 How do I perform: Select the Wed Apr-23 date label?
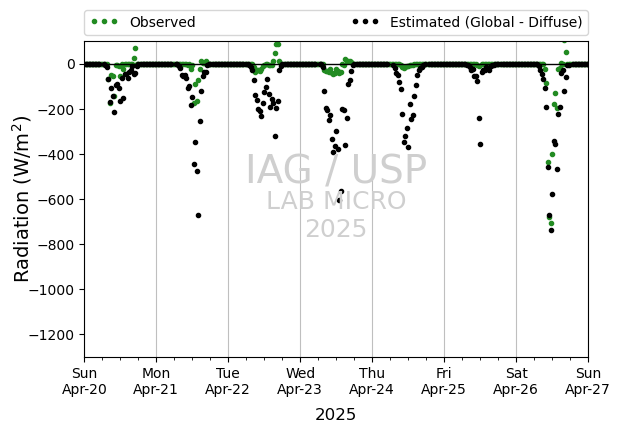(x=300, y=381)
